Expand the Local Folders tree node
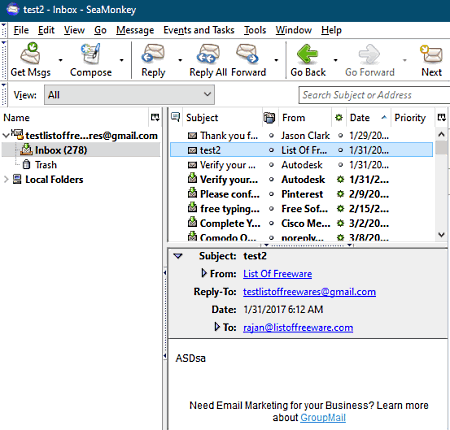The image size is (450, 430). [x=6, y=179]
